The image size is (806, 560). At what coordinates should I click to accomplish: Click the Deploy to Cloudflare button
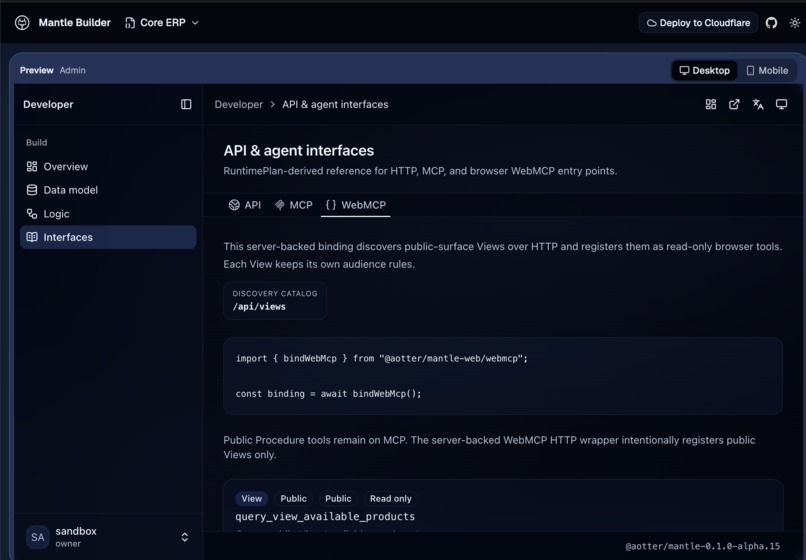click(x=698, y=23)
